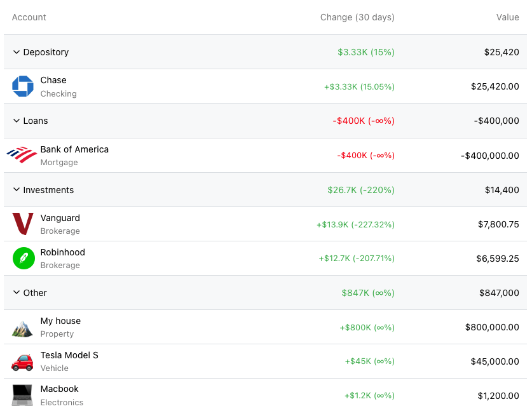Open the Chase Checking account row
The height and width of the screenshot is (411, 532).
click(254, 86)
